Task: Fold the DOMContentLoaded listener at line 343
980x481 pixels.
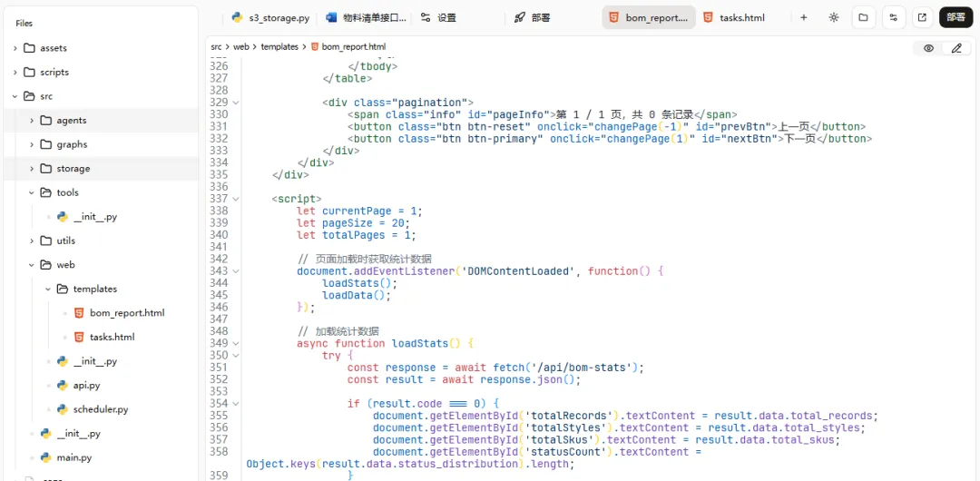Action: 236,270
